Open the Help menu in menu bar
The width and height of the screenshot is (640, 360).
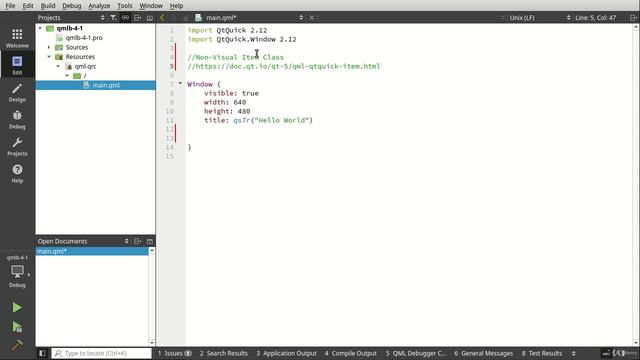[176, 6]
